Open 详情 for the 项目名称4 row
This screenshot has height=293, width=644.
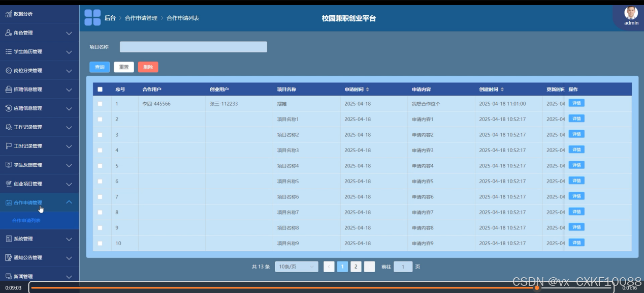point(576,165)
